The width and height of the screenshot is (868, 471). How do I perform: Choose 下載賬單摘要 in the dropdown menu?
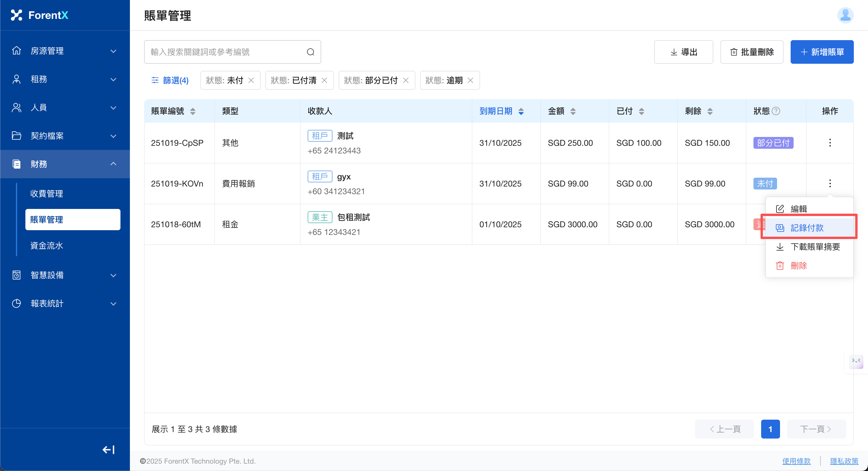click(815, 247)
